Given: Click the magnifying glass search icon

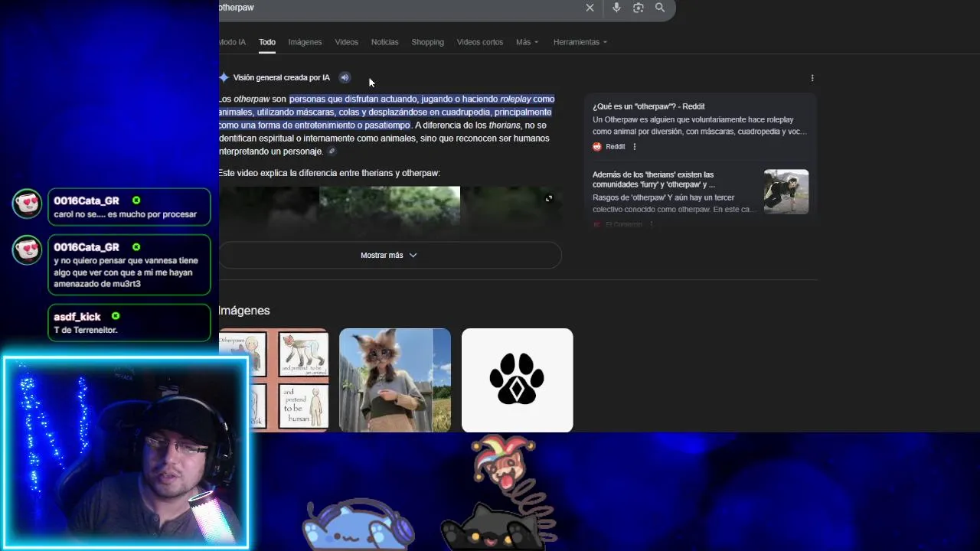Looking at the screenshot, I should (x=660, y=8).
